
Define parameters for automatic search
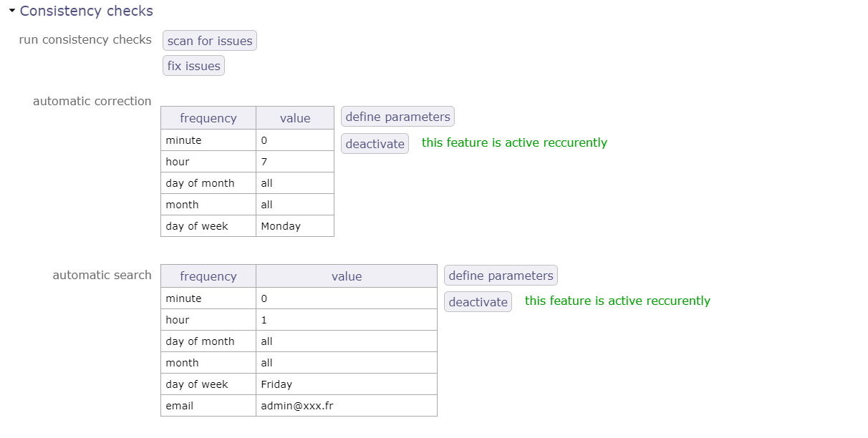(501, 276)
